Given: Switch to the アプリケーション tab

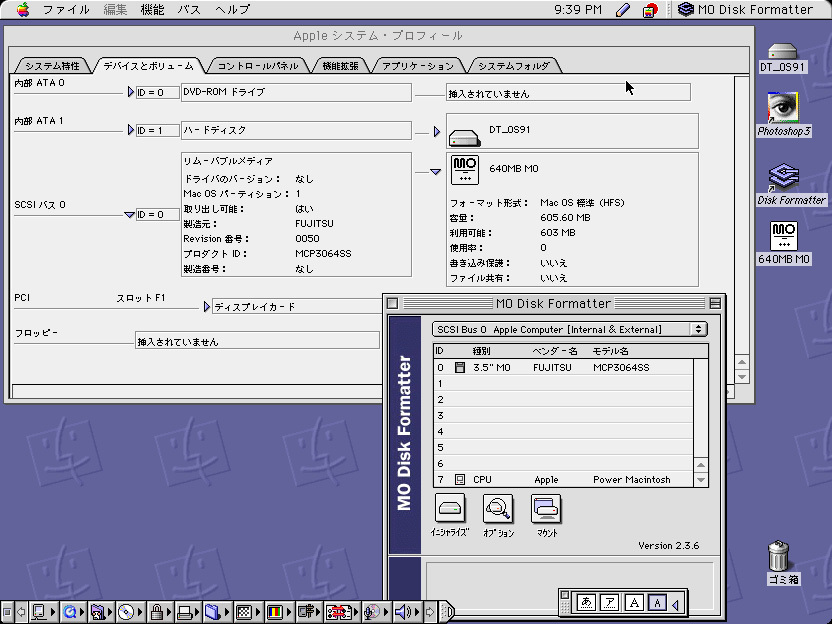Looking at the screenshot, I should (x=418, y=66).
